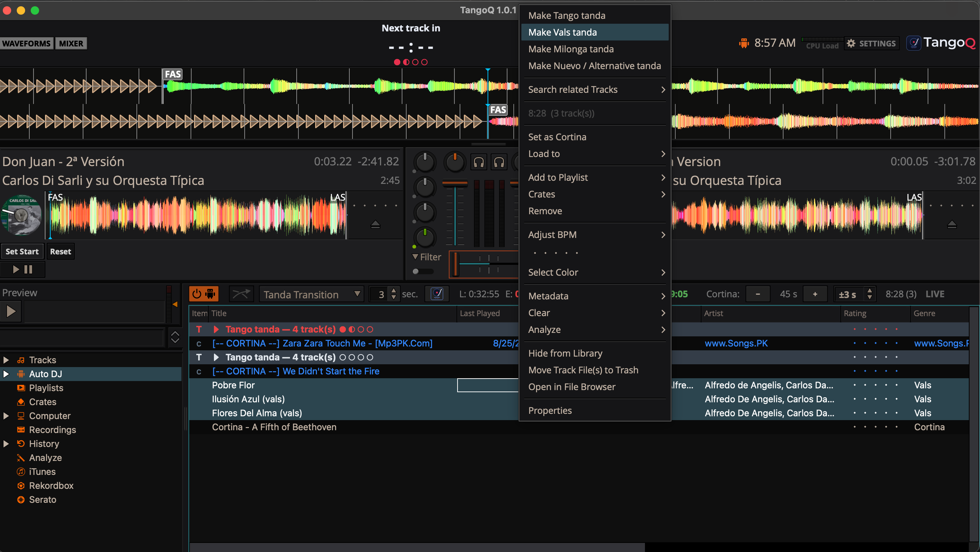Toggle the left deck headphone cue button
Image resolution: width=980 pixels, height=552 pixels.
(478, 163)
